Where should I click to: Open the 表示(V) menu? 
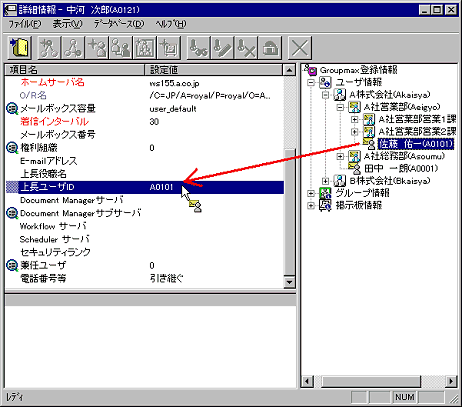click(67, 24)
